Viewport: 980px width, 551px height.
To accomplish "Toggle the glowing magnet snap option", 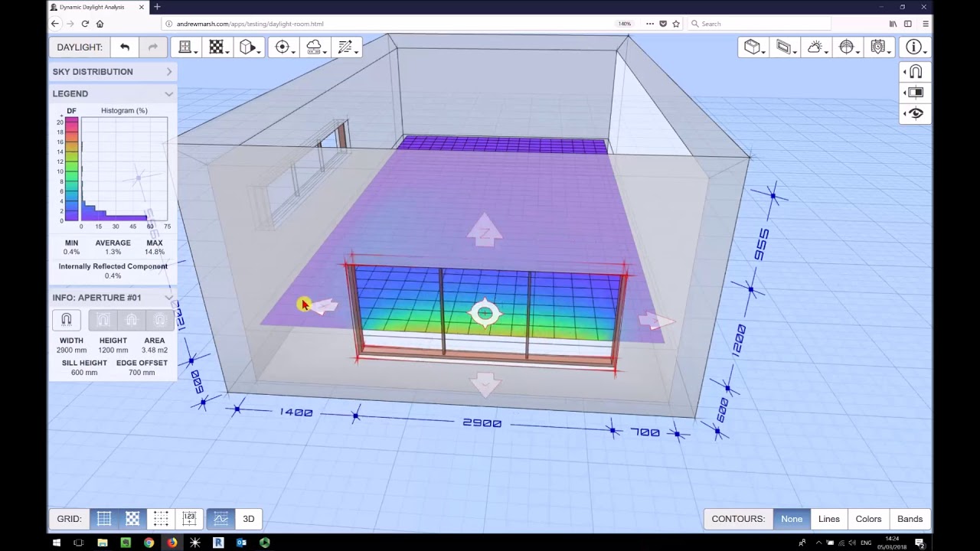I will 160,320.
